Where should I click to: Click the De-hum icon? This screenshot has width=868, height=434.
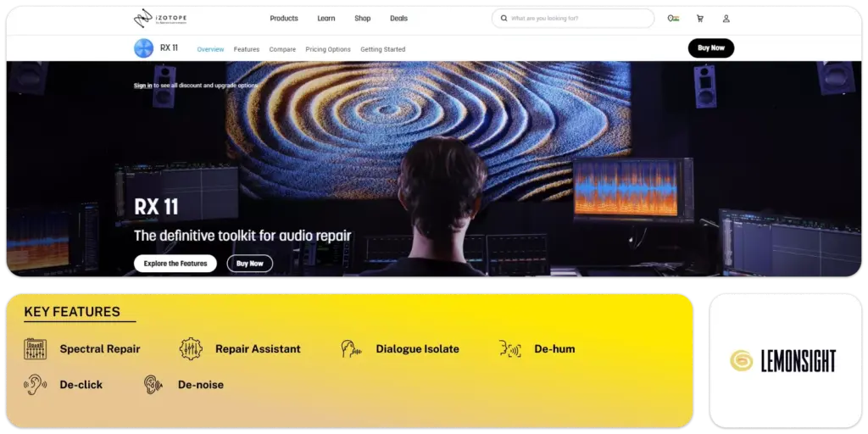[x=509, y=349]
